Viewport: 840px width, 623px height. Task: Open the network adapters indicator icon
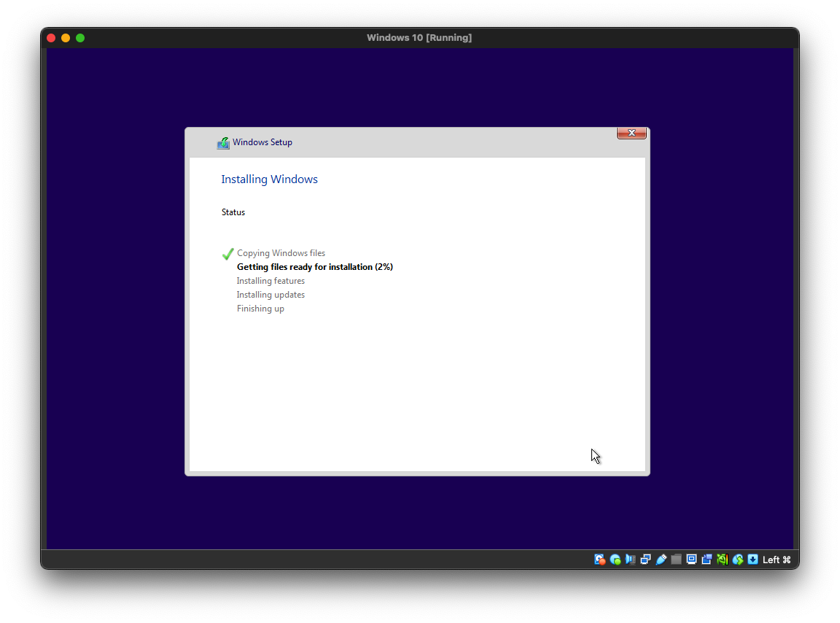point(646,560)
